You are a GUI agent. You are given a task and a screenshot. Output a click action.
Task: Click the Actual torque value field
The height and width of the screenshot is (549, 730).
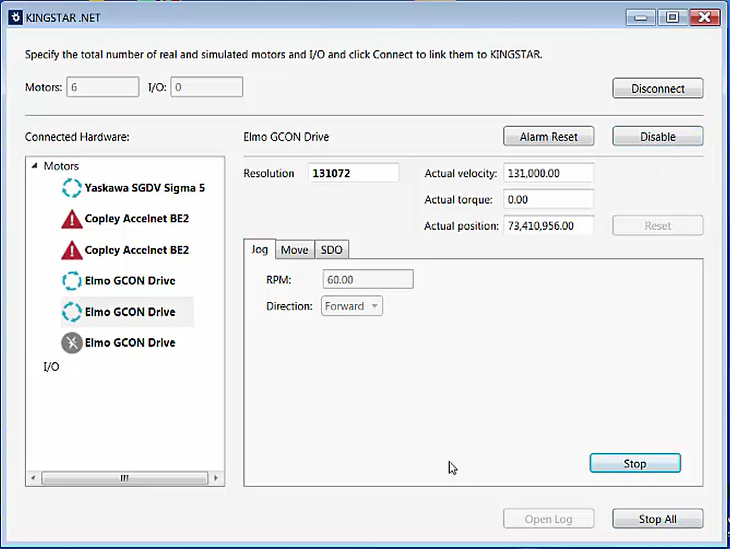548,199
